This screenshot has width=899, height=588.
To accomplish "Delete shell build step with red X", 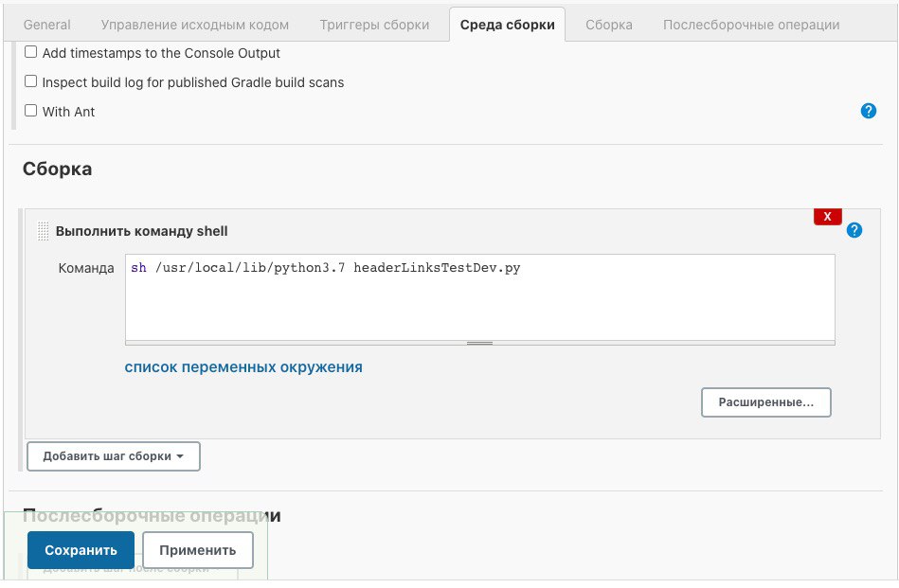I will click(827, 217).
